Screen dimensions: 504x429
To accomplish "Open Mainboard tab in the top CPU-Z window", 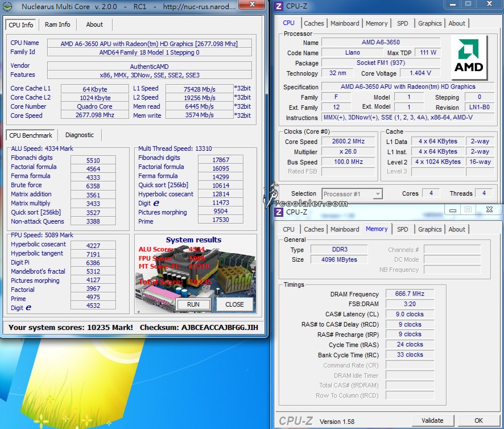I will click(x=345, y=23).
